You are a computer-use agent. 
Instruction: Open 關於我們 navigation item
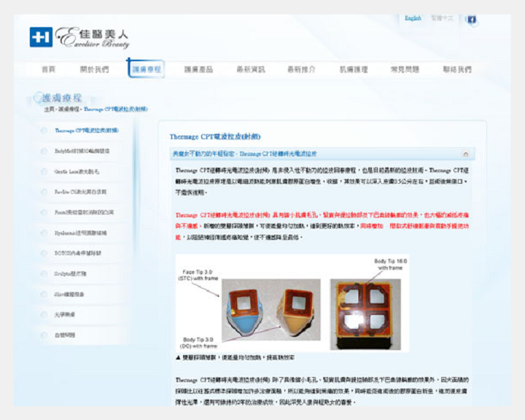point(94,69)
